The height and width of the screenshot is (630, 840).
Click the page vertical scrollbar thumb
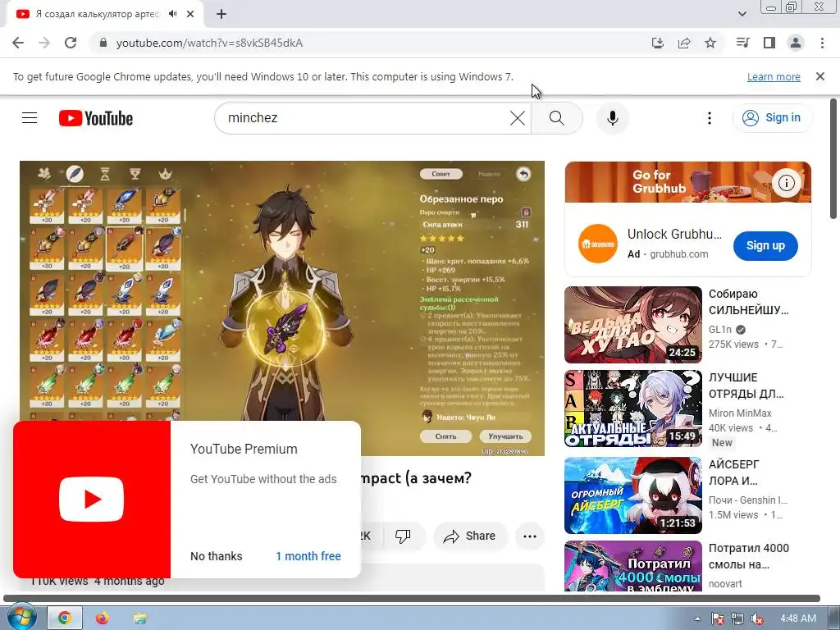pyautogui.click(x=833, y=158)
